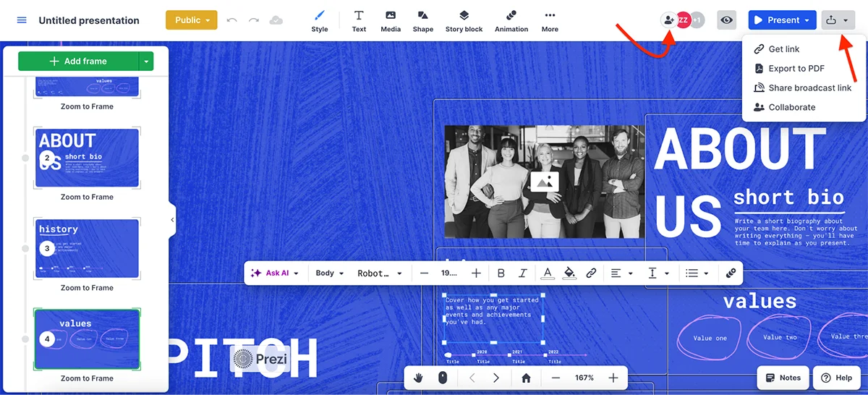Image resolution: width=868 pixels, height=395 pixels.
Task: Click the Ask AI button
Action: 271,273
